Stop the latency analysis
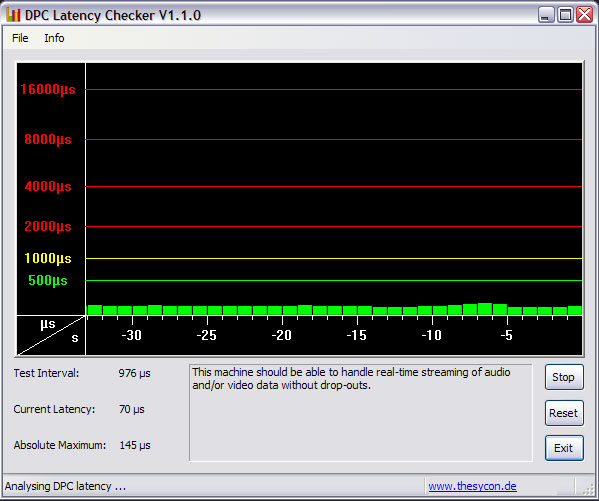Screen dimensions: 599x501 click(564, 377)
